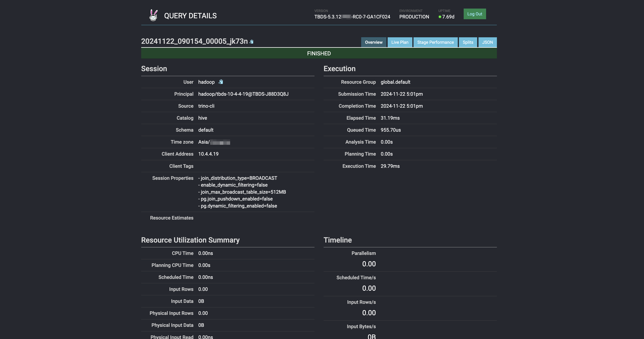644x339 pixels.
Task: Click the query ID 20241122_090154_00005_jk73n text
Action: [194, 41]
